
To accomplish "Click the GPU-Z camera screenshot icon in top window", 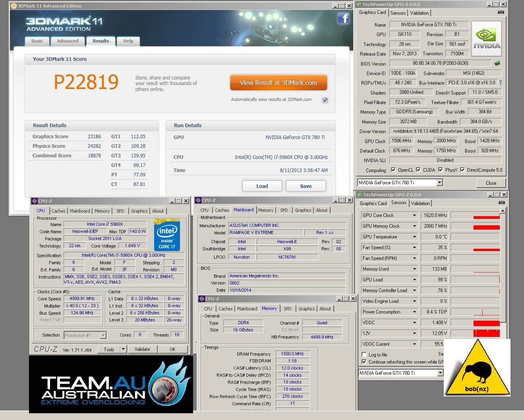I will [501, 12].
